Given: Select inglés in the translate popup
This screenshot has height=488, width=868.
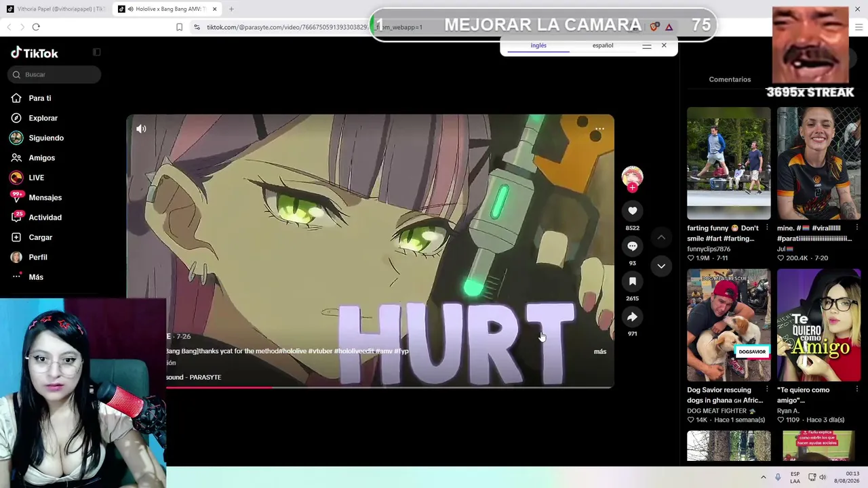Looking at the screenshot, I should point(538,45).
